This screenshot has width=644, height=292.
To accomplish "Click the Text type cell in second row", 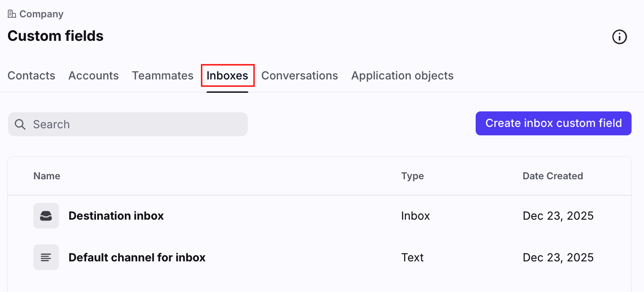I will [412, 258].
